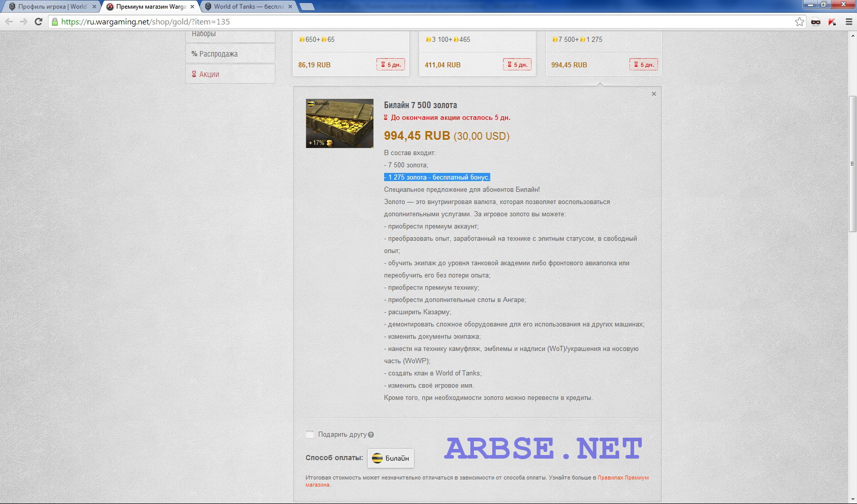This screenshot has width=857, height=504.
Task: Click the line - 7 500 золота;
Action: [x=406, y=165]
